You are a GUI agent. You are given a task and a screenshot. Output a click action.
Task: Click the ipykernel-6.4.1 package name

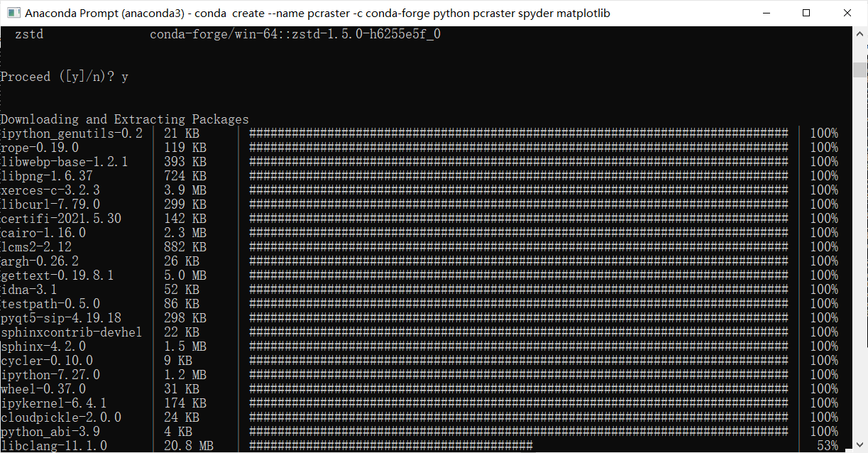pyautogui.click(x=54, y=403)
